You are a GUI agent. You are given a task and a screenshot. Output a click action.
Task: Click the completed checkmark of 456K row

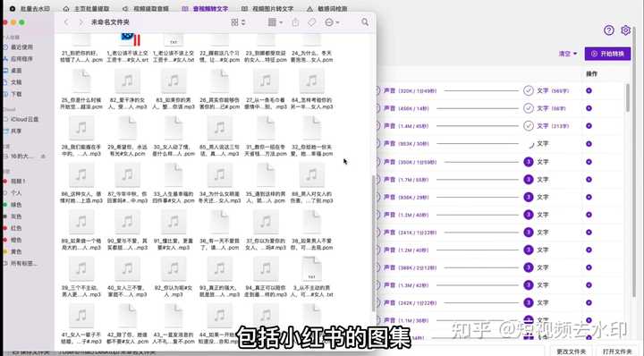529,108
